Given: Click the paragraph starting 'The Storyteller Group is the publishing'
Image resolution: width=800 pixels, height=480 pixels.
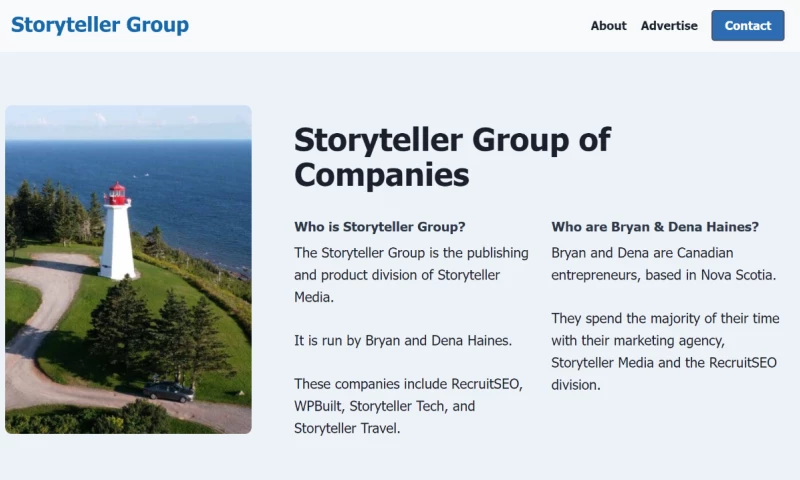Looking at the screenshot, I should tap(411, 274).
